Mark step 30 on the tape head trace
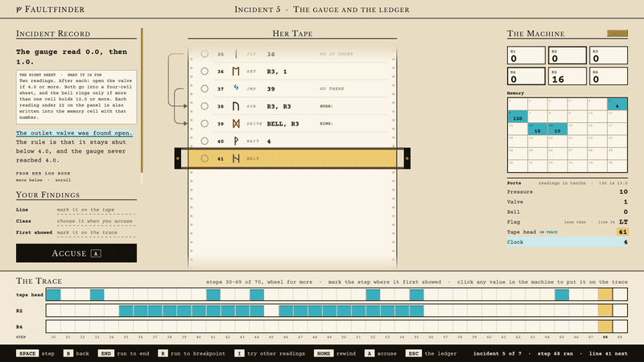This screenshot has width=644, height=362. (53, 294)
